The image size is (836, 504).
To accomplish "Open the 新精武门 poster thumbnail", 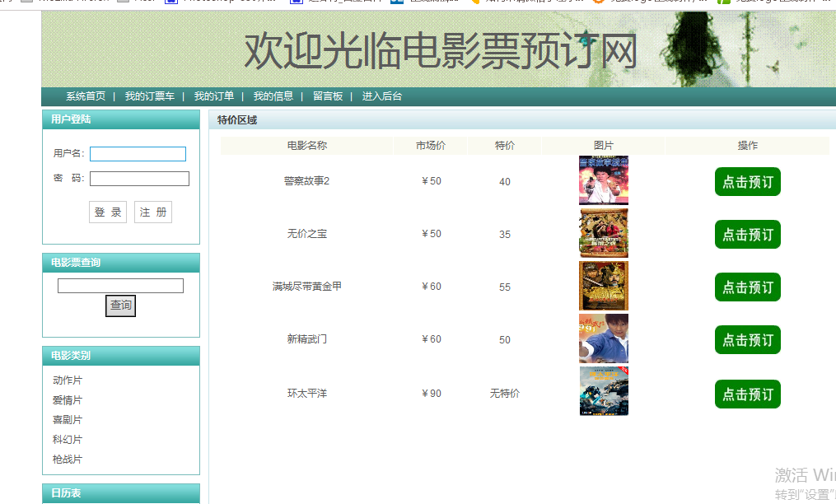I will (604, 338).
